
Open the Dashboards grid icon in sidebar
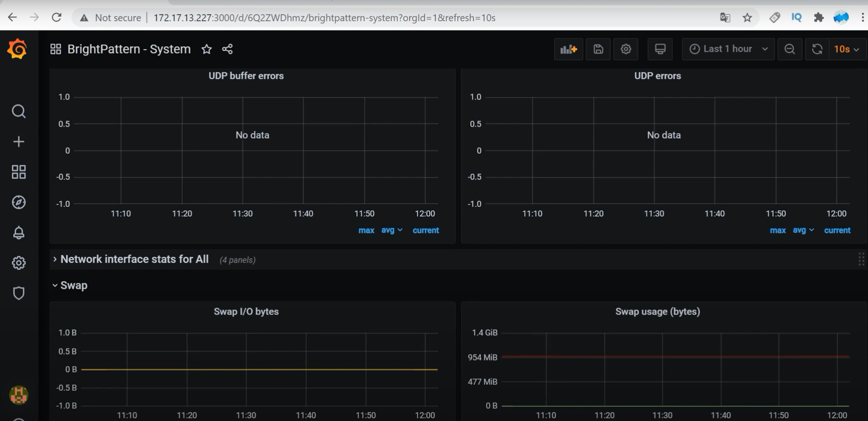(x=19, y=172)
